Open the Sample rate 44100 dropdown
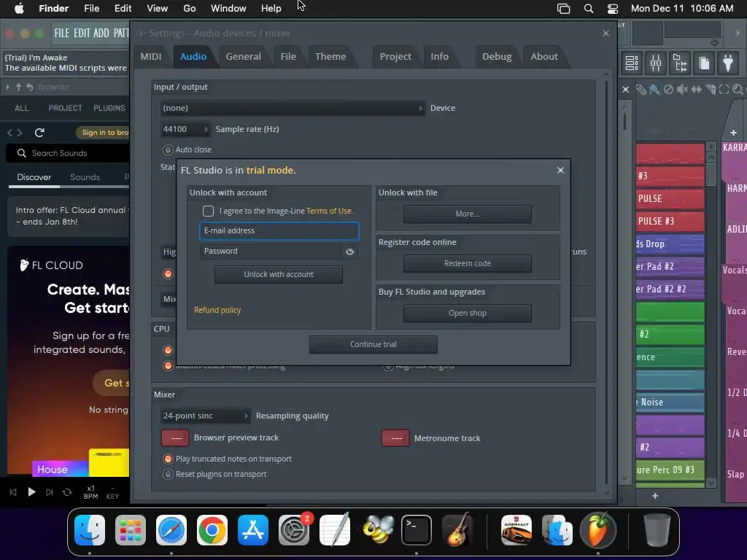 click(185, 129)
